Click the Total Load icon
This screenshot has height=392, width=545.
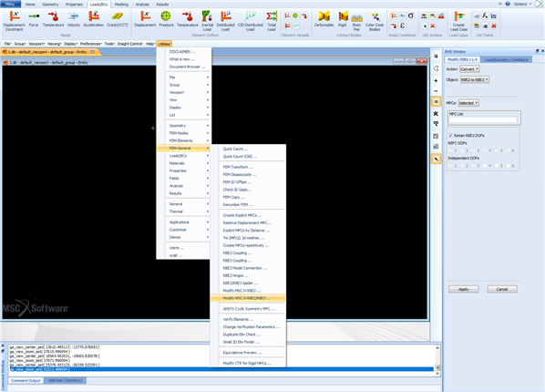272,21
